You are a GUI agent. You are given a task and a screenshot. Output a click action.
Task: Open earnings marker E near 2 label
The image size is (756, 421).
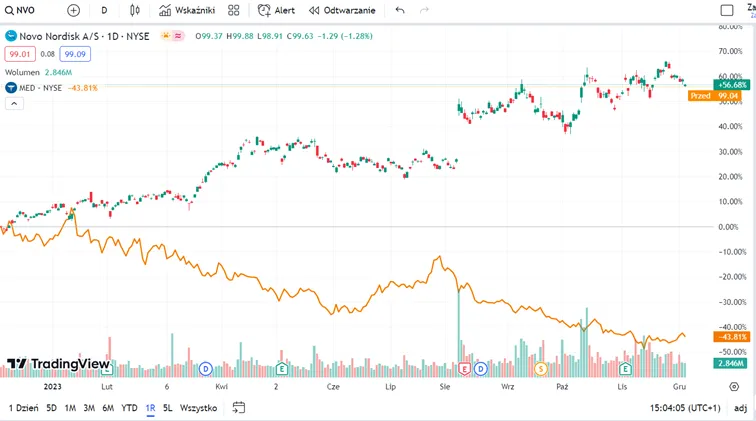282,369
